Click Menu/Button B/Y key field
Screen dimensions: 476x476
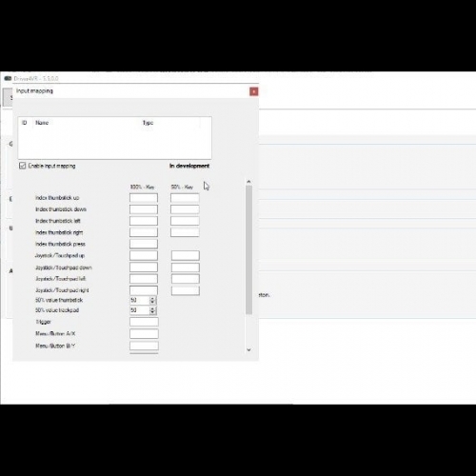(x=144, y=346)
